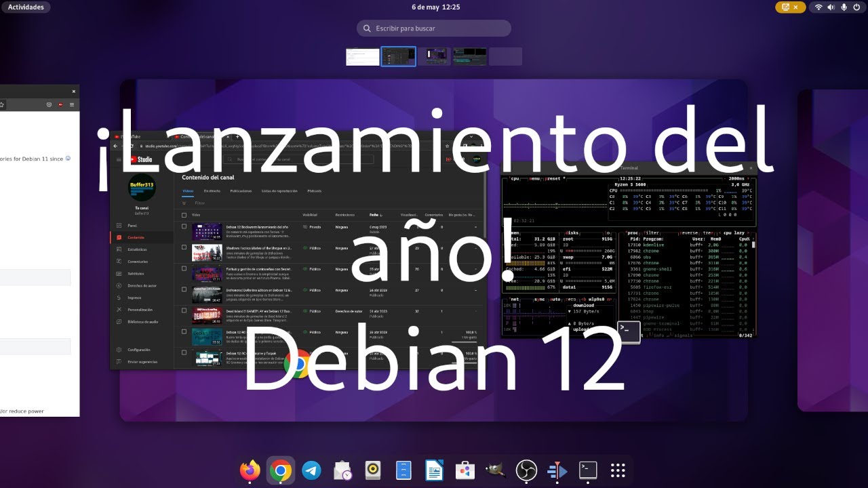The image size is (868, 488).
Task: Open Panel in YouTube Studio sidebar
Action: 142,225
